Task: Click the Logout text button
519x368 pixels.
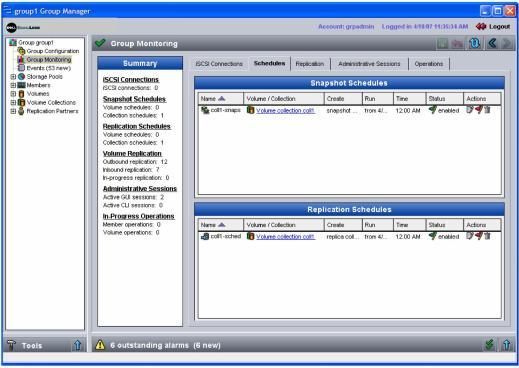Action: 499,26
